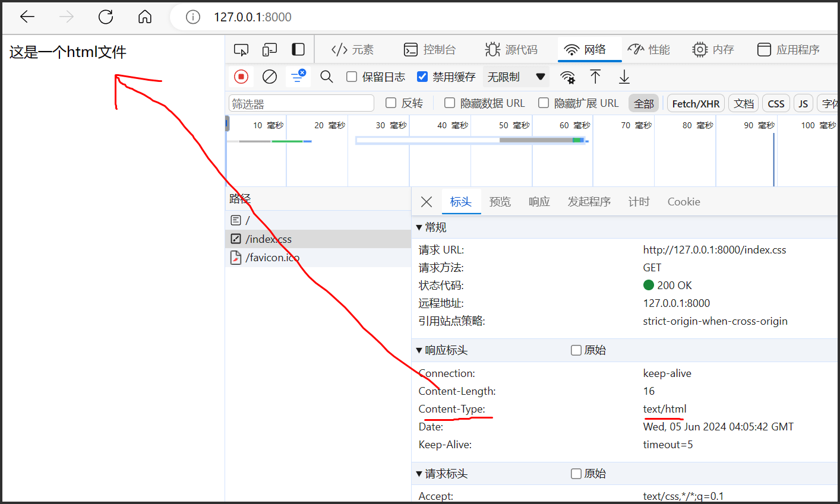Select the /index.css request row
The image size is (840, 504).
pos(318,239)
